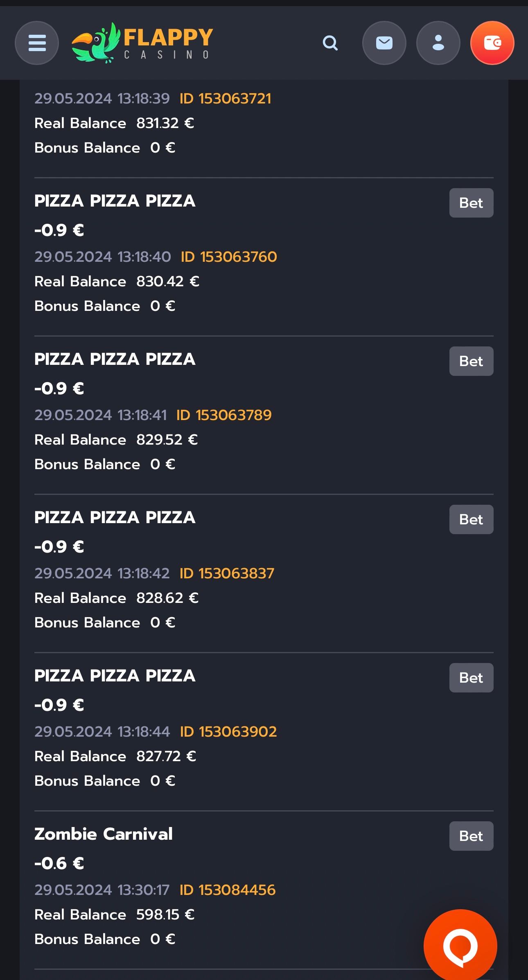Open the user profile icon
The image size is (528, 980).
point(438,43)
